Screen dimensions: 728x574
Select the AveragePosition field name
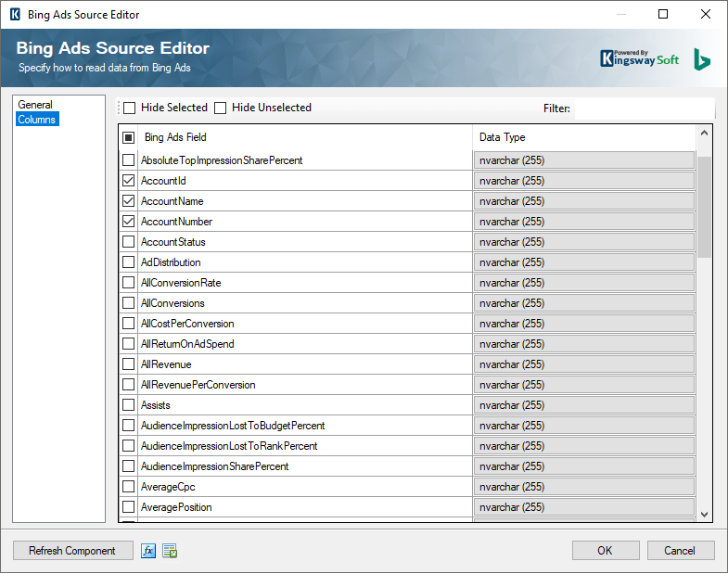(176, 507)
